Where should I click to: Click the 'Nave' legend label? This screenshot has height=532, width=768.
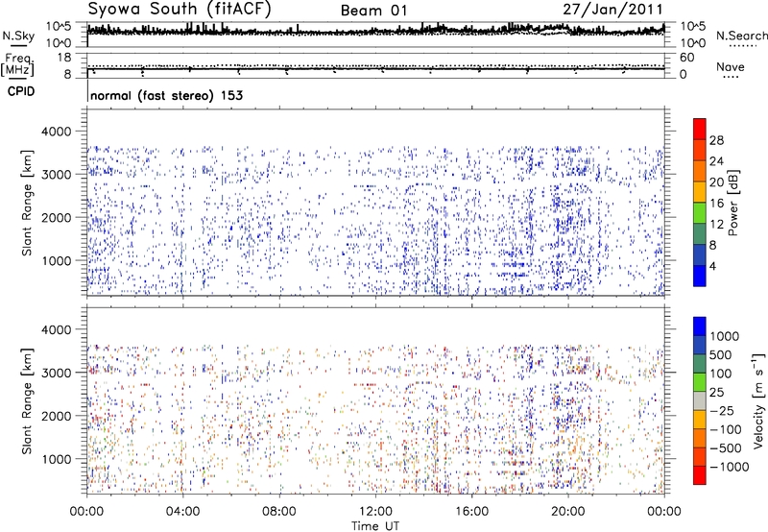click(x=731, y=67)
